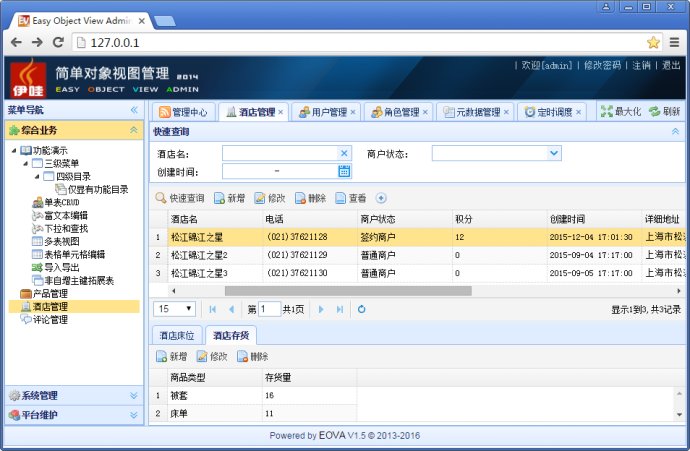The height and width of the screenshot is (451, 690).
Task: Close the 角色管理 tab
Action: pyautogui.click(x=425, y=112)
